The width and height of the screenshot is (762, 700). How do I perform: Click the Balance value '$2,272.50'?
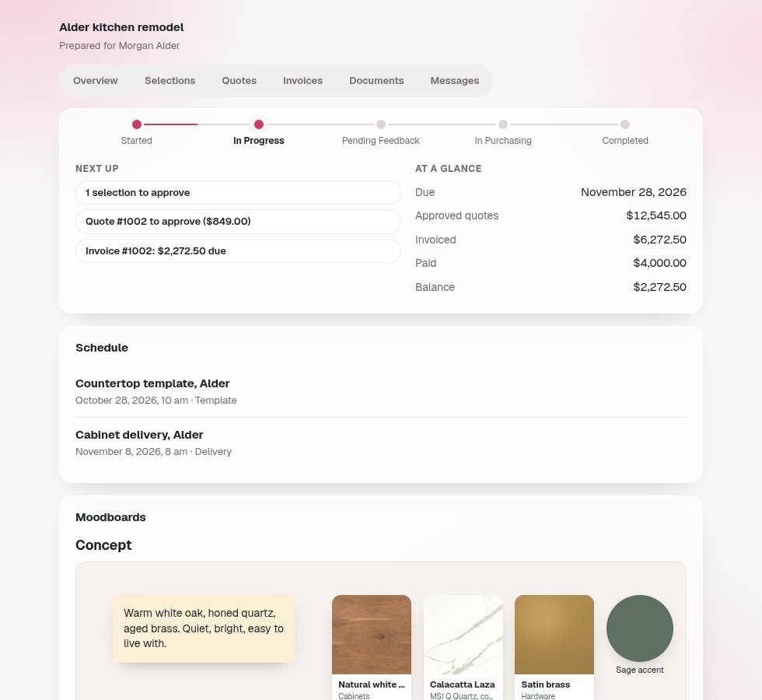pos(659,287)
